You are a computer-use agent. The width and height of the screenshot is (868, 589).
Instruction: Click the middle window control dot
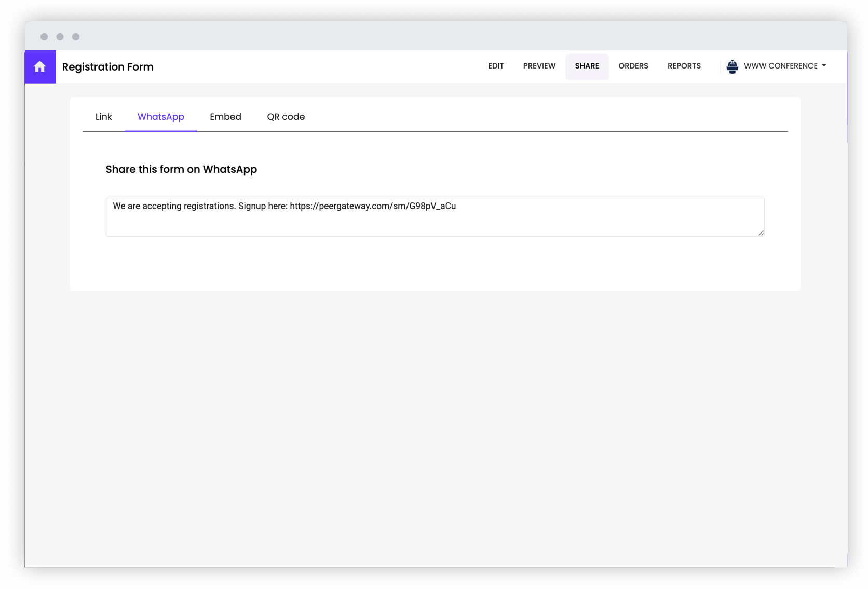coord(60,37)
